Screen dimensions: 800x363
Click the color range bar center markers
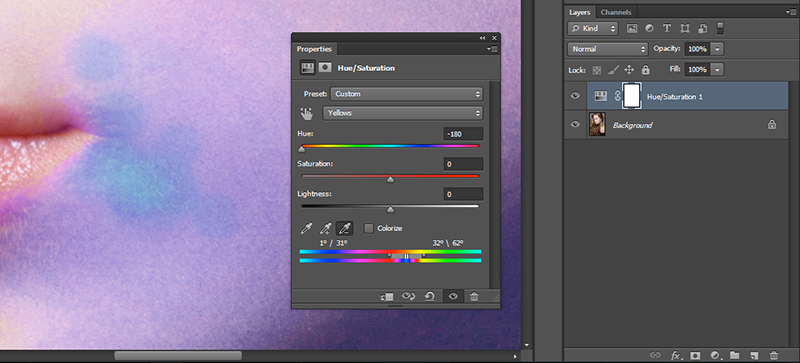tap(407, 255)
